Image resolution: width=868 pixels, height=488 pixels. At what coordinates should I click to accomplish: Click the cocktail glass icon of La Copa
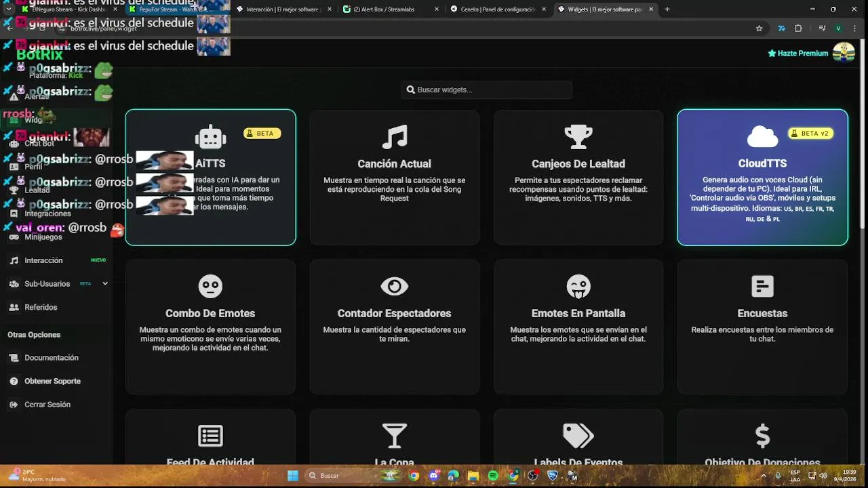click(x=395, y=436)
